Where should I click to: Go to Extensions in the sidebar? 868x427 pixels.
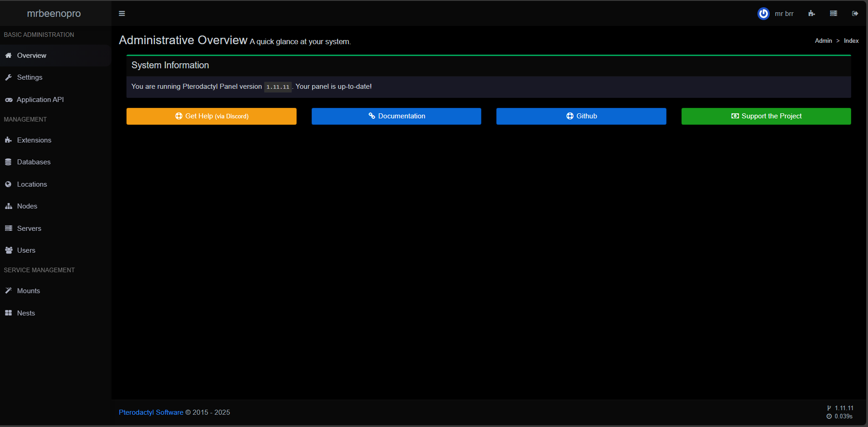coord(34,140)
